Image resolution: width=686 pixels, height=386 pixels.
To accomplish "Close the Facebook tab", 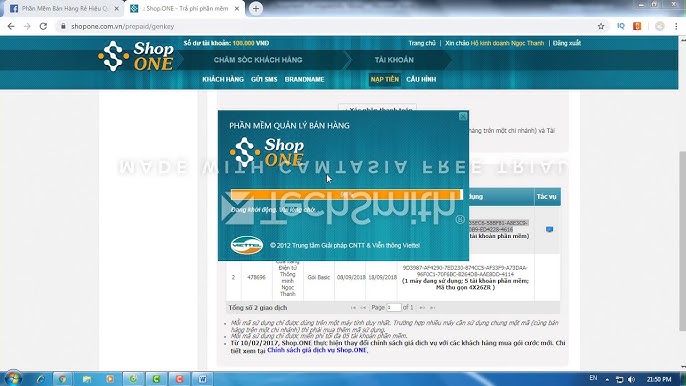I will tap(116, 8).
